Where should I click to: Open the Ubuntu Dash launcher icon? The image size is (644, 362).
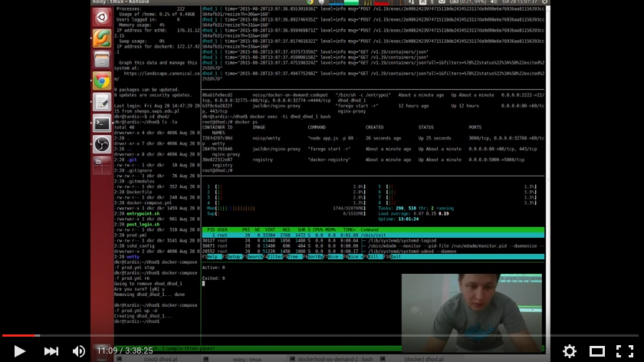point(102,18)
